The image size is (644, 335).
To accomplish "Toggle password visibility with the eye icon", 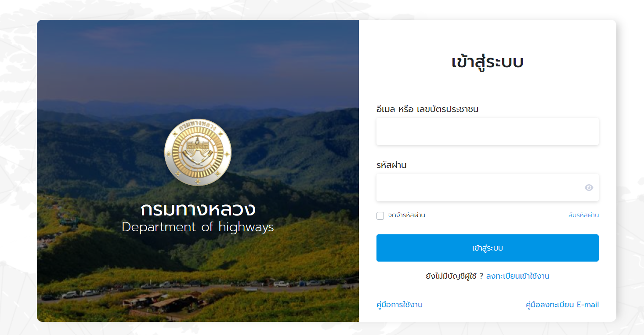I will (589, 188).
